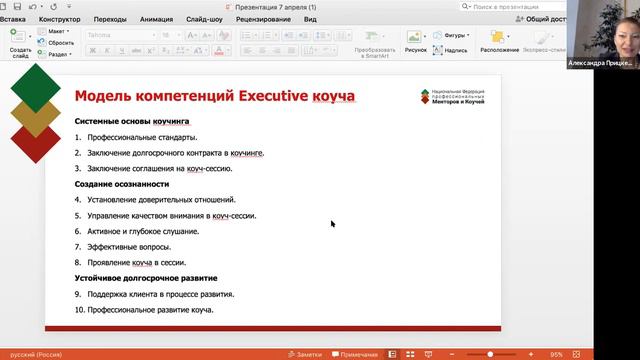Open the Слайд-шоу tab

click(204, 19)
